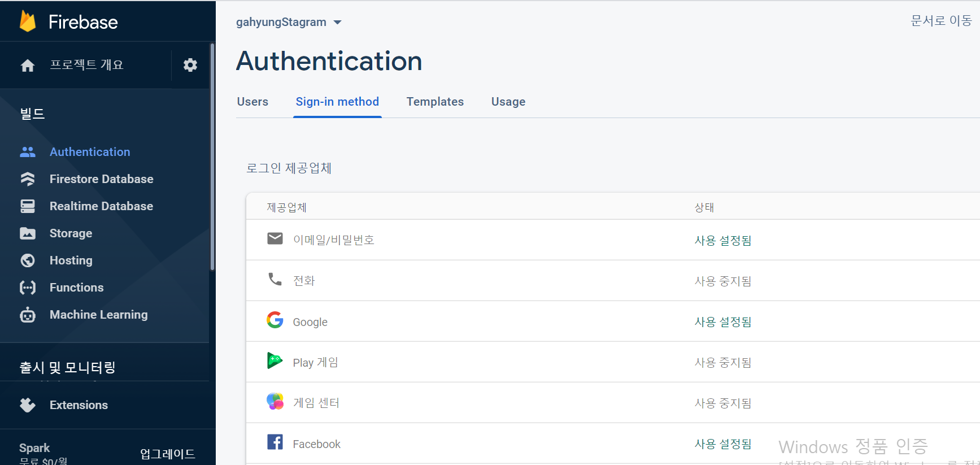Viewport: 980px width, 465px height.
Task: Click the Firebase flame logo
Action: point(28,21)
